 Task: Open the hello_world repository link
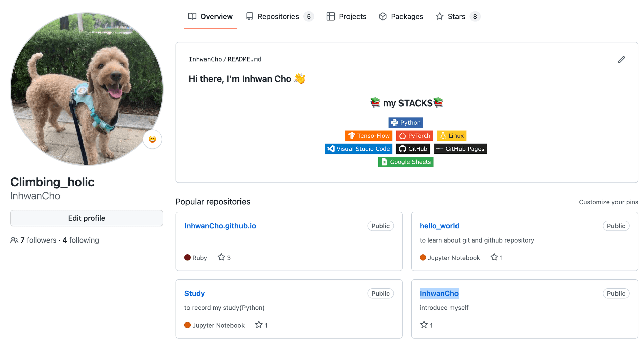(439, 226)
